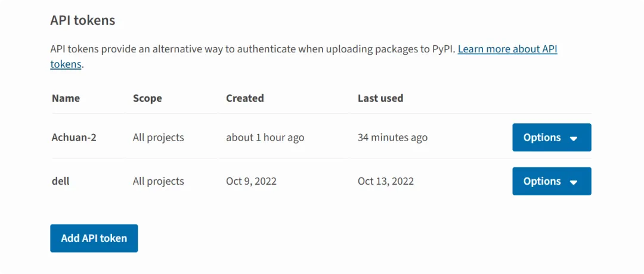Click caret arrow on dell Options button

point(574,182)
